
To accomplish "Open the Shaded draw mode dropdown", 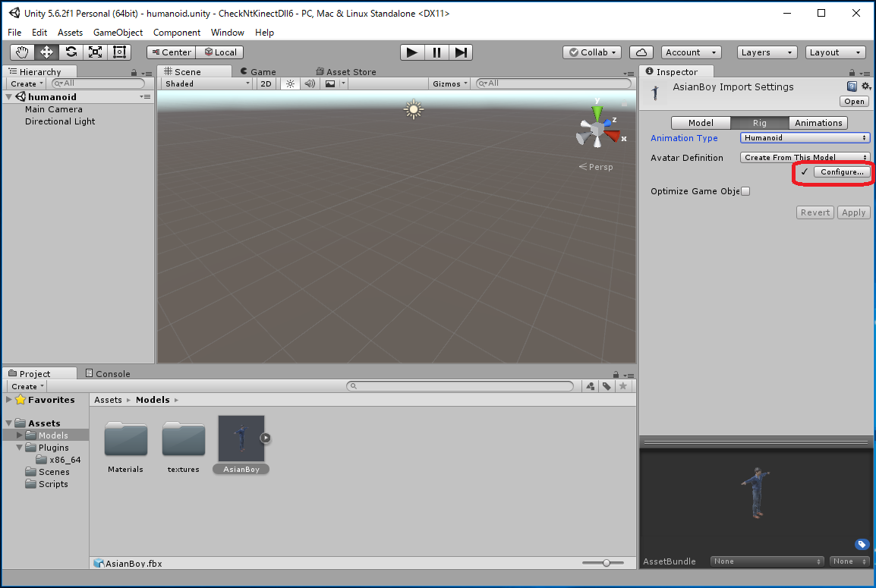I will [x=207, y=83].
